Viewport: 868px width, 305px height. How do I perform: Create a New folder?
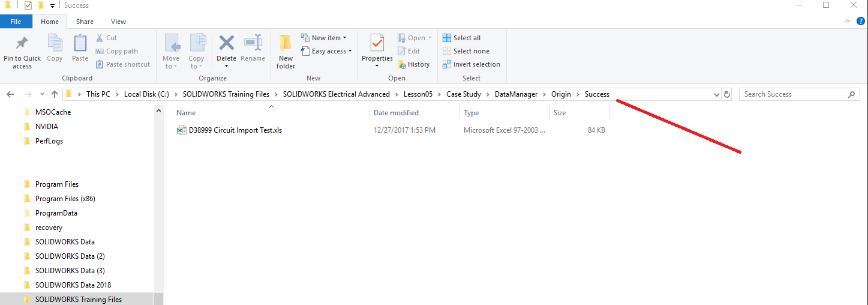coord(286,51)
